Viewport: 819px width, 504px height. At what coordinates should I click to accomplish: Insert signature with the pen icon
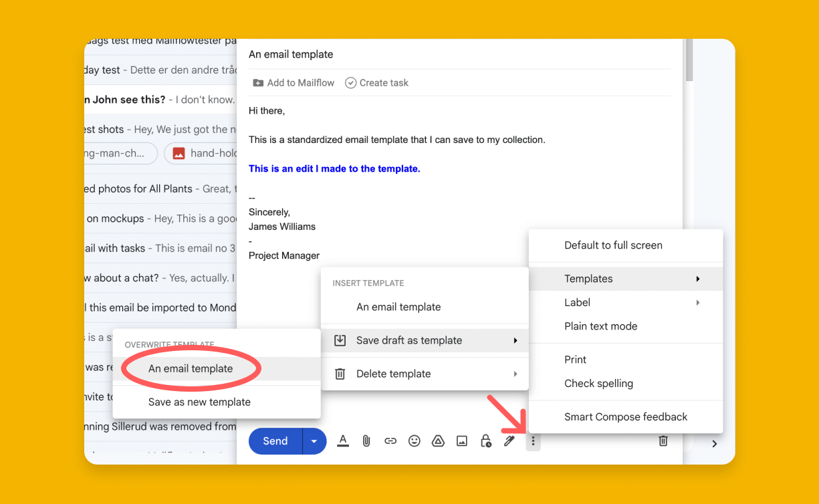509,440
